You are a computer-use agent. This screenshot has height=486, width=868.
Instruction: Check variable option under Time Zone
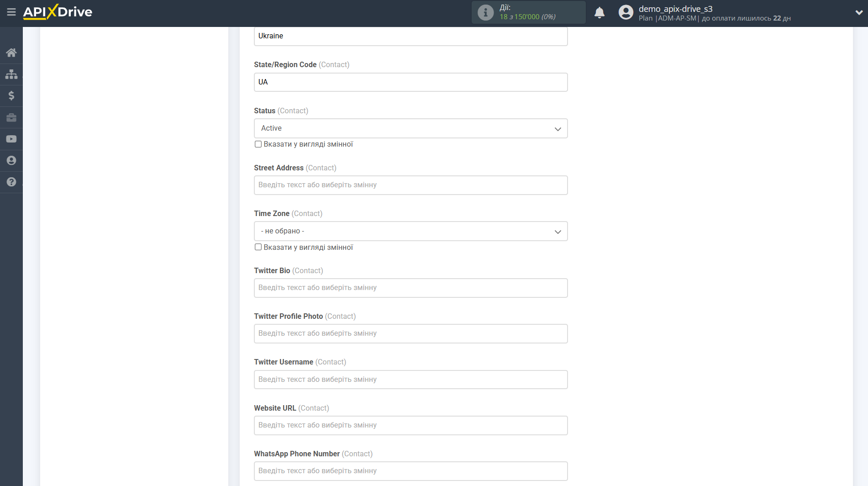[258, 247]
